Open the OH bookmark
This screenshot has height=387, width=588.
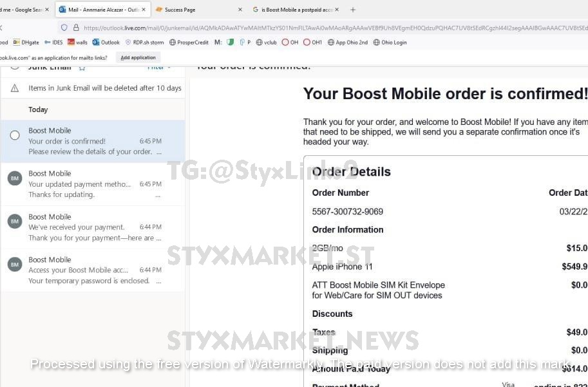pos(290,42)
